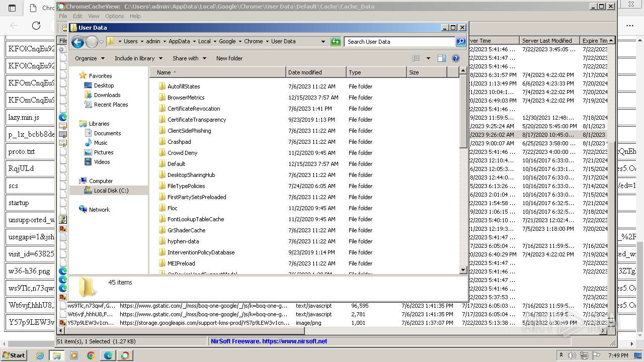Show hidden system tray icons
The height and width of the screenshot is (362, 644).
click(561, 355)
